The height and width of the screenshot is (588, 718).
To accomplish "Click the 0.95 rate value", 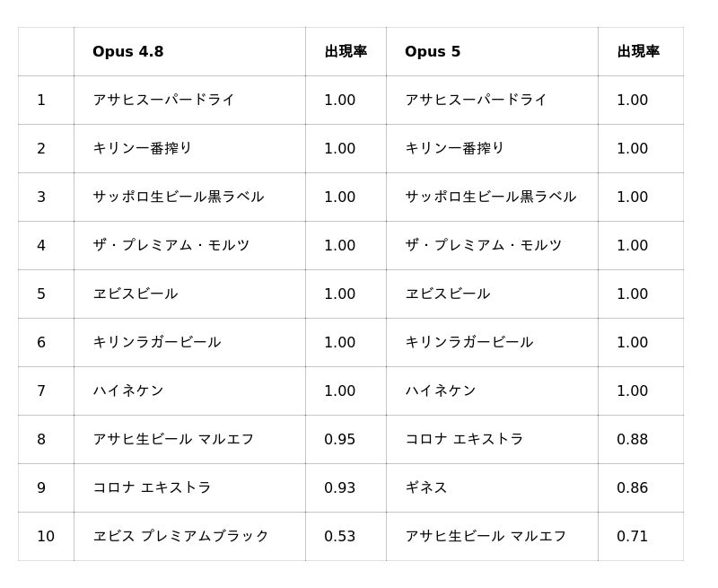I will [339, 440].
